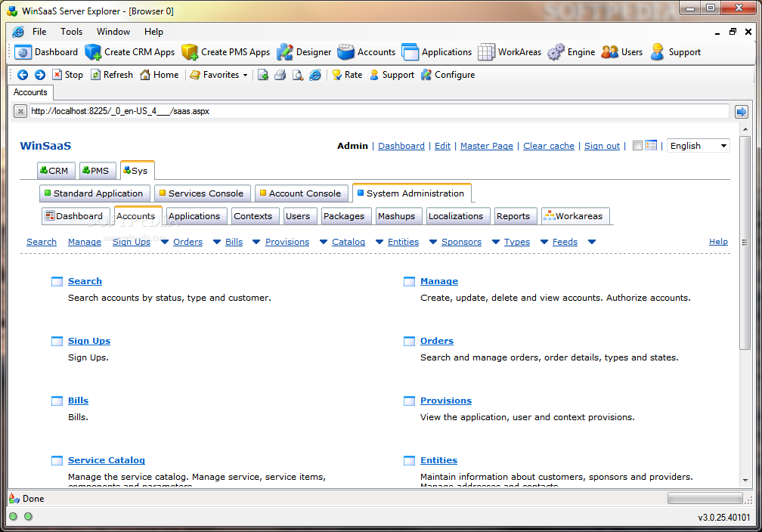Expand the arrow right after the Sign Ups link
762x532 pixels.
click(x=165, y=242)
